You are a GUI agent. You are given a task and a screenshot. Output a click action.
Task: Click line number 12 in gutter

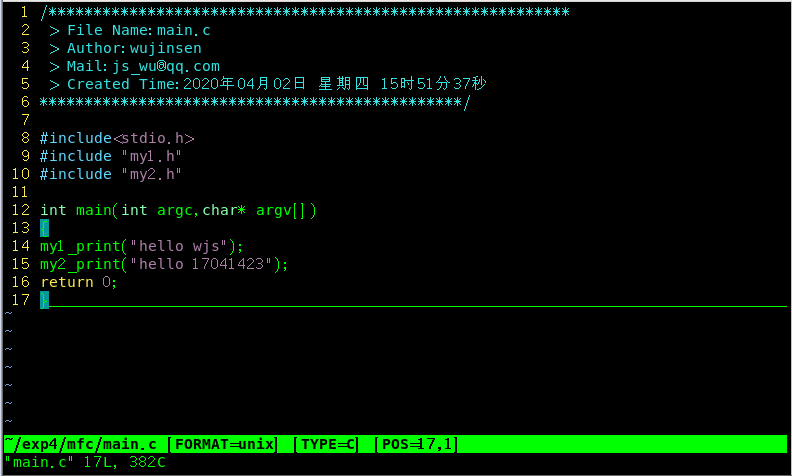click(x=21, y=210)
